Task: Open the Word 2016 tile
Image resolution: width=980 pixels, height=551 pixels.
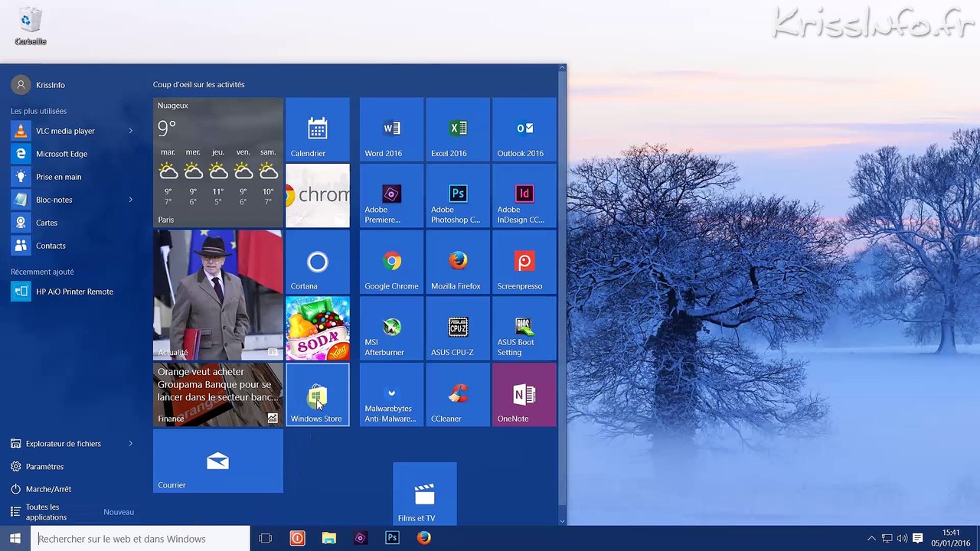Action: [391, 129]
